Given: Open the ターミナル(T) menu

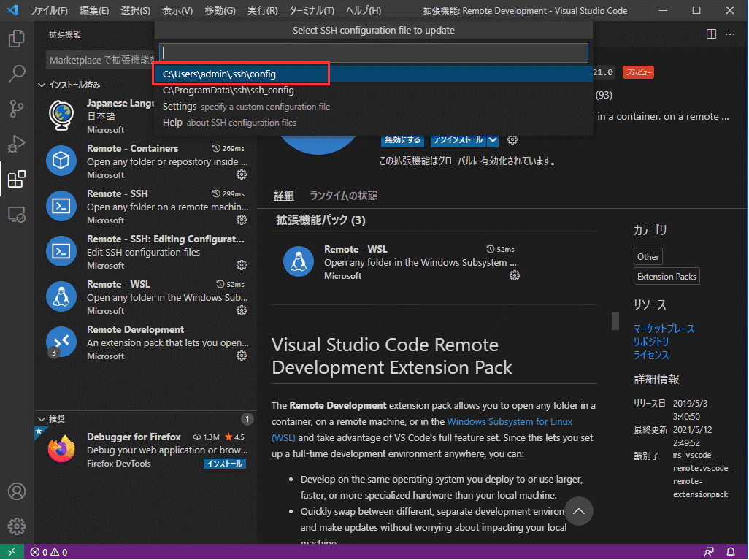Looking at the screenshot, I should [x=312, y=10].
